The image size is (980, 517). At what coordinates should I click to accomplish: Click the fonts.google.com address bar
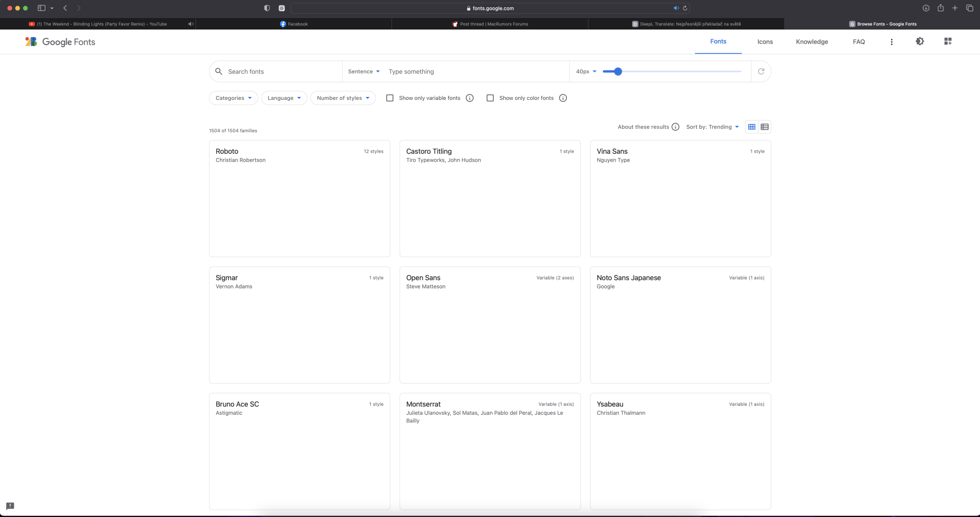tap(490, 8)
